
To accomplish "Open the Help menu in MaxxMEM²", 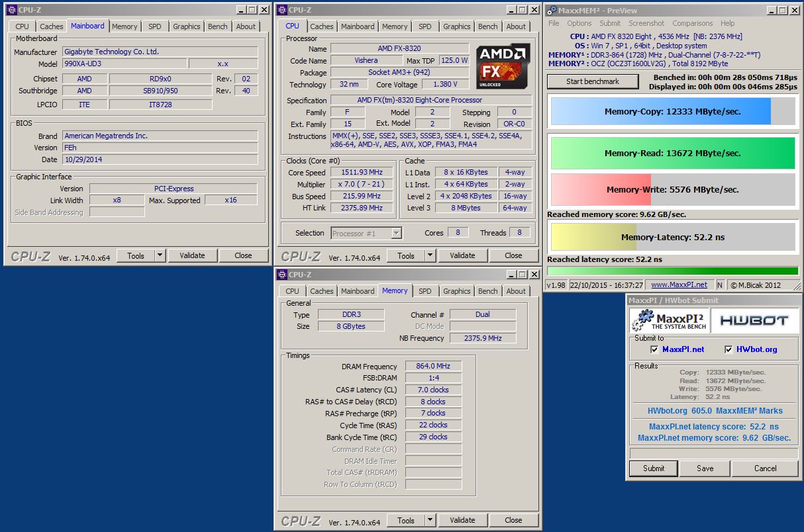I will point(727,23).
